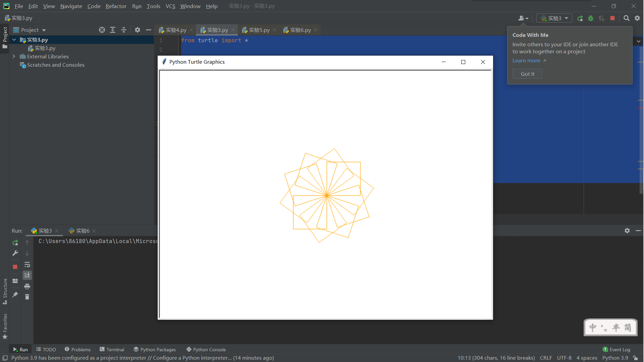Clear all output with trash icon

click(x=27, y=297)
